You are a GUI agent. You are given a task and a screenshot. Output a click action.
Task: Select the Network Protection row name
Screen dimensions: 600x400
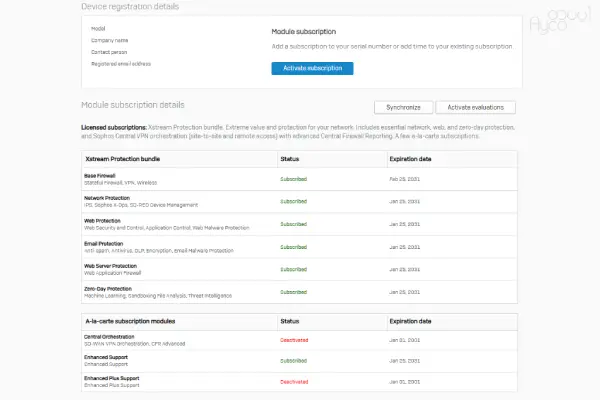click(107, 198)
